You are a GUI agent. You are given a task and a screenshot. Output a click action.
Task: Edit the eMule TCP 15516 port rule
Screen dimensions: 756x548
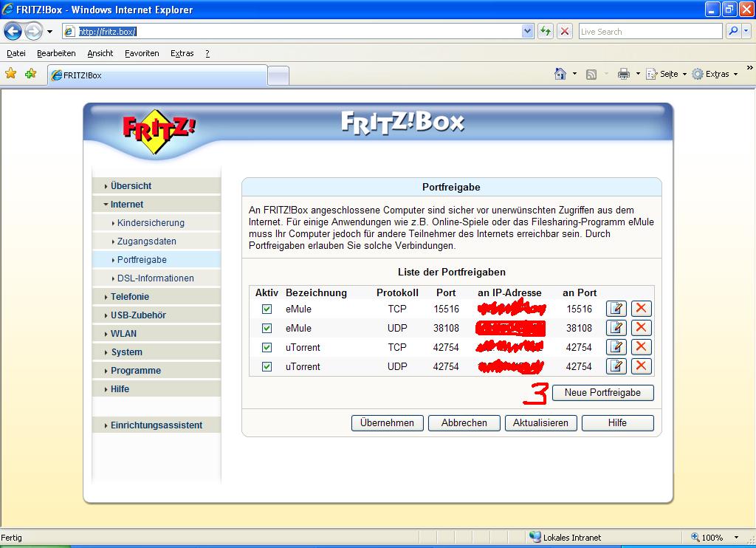click(x=616, y=309)
